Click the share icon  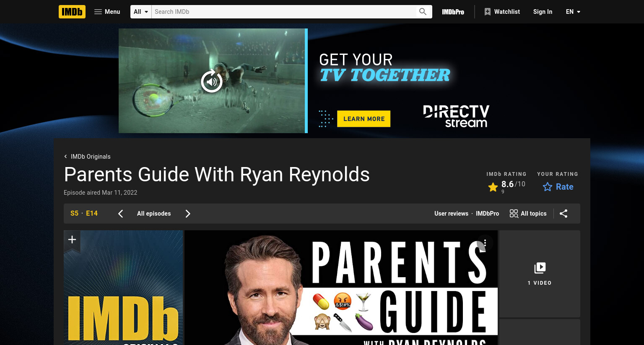(x=563, y=214)
